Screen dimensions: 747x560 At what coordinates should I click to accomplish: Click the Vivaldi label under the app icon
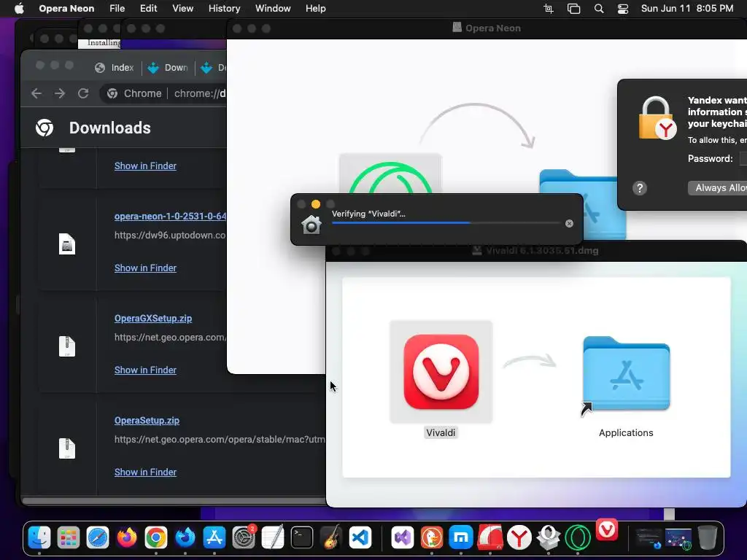pos(441,433)
